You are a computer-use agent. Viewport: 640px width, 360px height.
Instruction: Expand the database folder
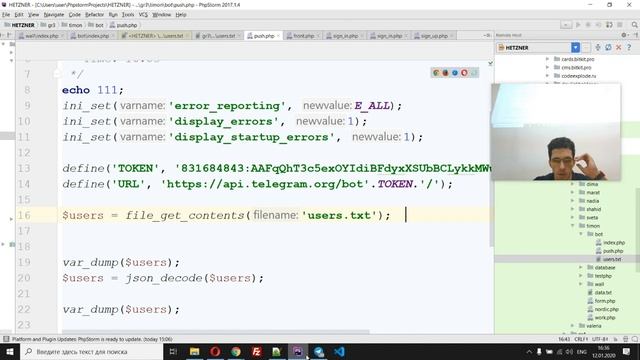pos(581,267)
